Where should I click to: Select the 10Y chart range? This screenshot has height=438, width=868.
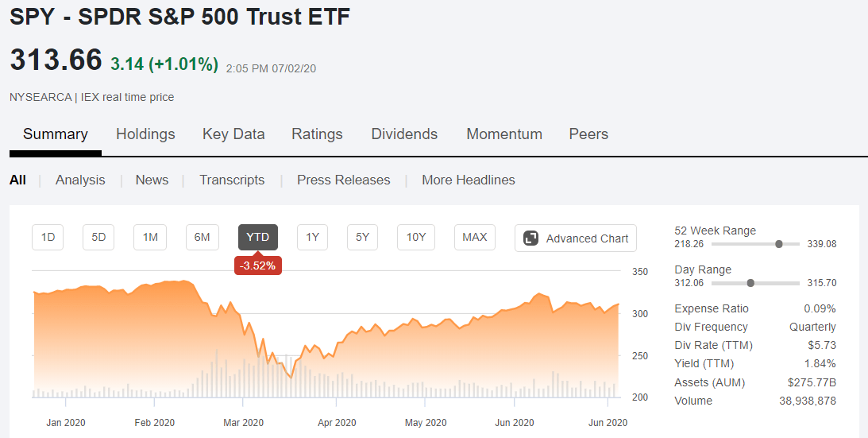[415, 238]
